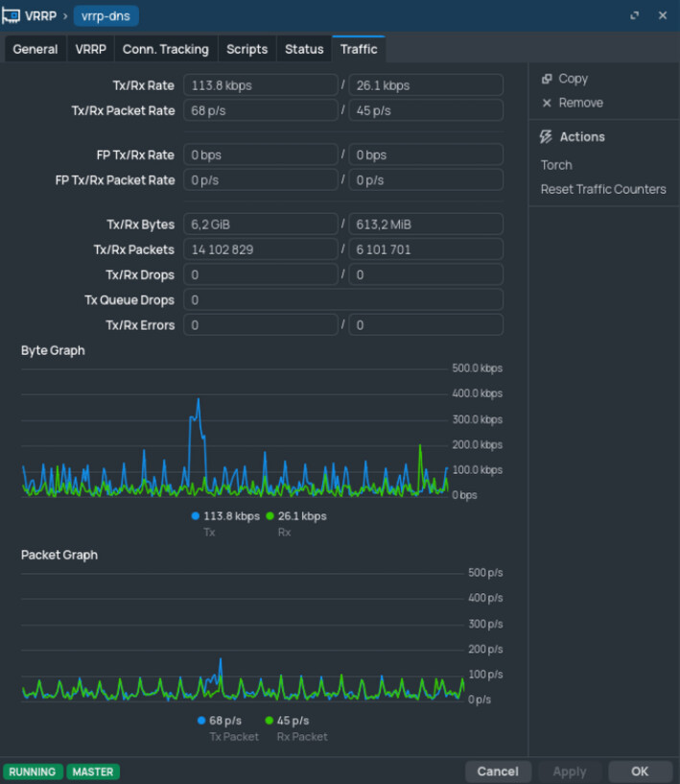Click the Remove X icon
This screenshot has width=680, height=784.
click(x=547, y=103)
